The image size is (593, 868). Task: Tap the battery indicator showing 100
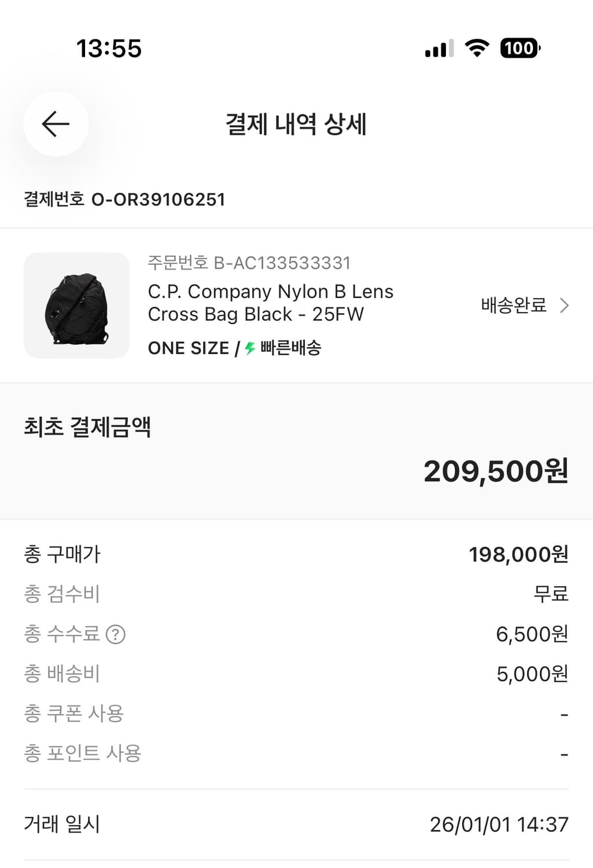[520, 48]
